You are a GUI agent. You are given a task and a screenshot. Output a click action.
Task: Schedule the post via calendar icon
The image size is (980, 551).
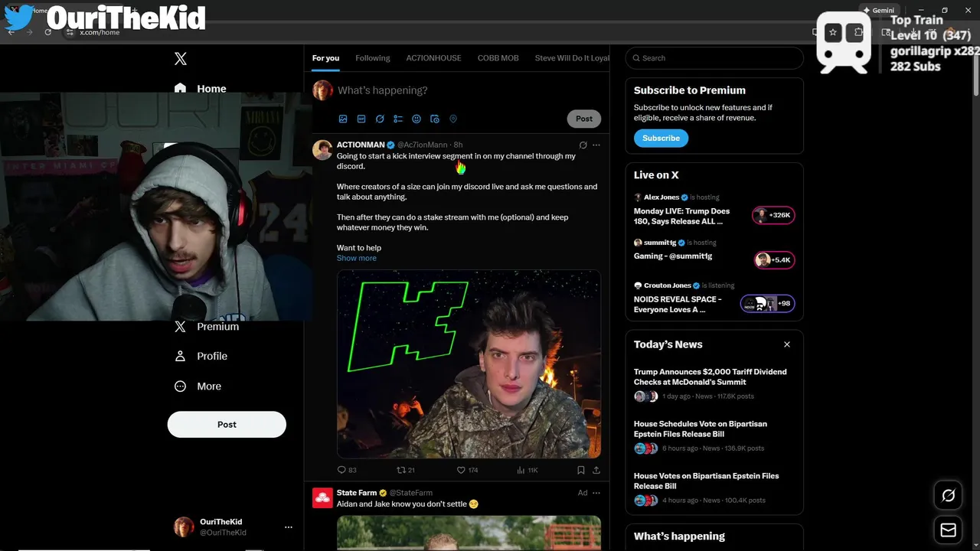pos(435,119)
